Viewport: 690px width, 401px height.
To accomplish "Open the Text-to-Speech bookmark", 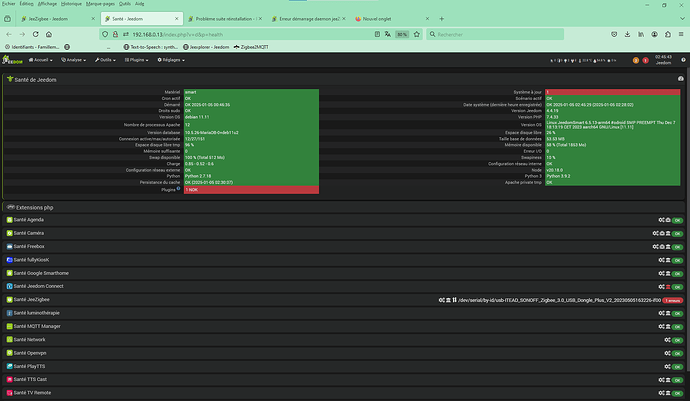I will (x=150, y=47).
